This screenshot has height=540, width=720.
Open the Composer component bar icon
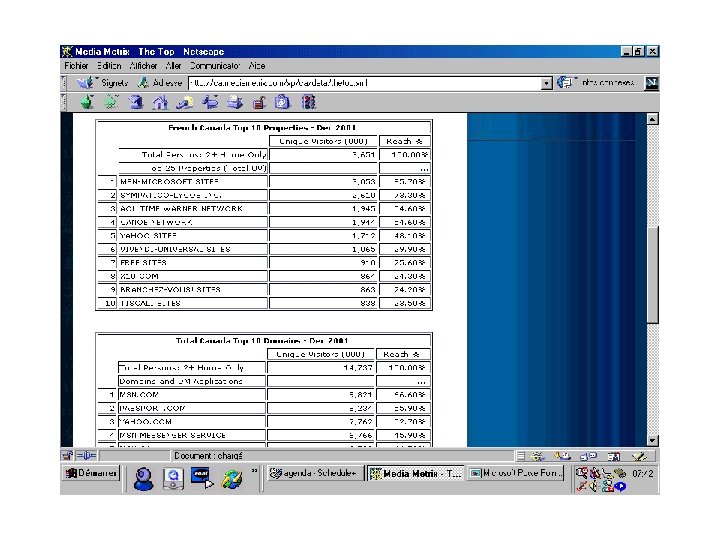click(x=639, y=456)
